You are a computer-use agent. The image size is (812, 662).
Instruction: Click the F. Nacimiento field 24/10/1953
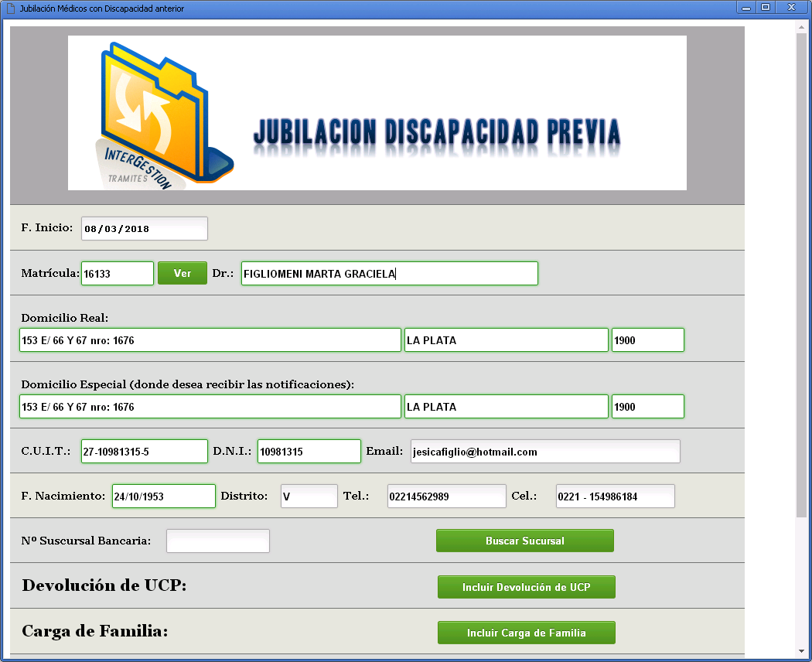(164, 496)
